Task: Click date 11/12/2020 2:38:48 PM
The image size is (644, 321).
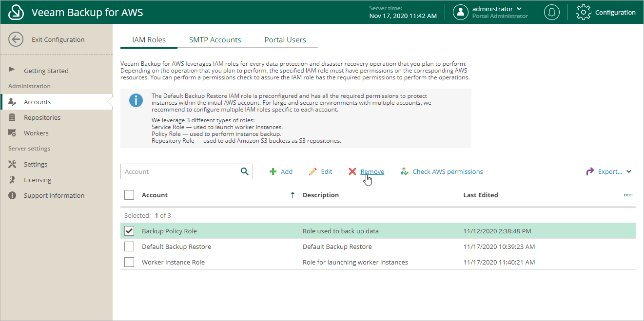Action: (x=497, y=231)
